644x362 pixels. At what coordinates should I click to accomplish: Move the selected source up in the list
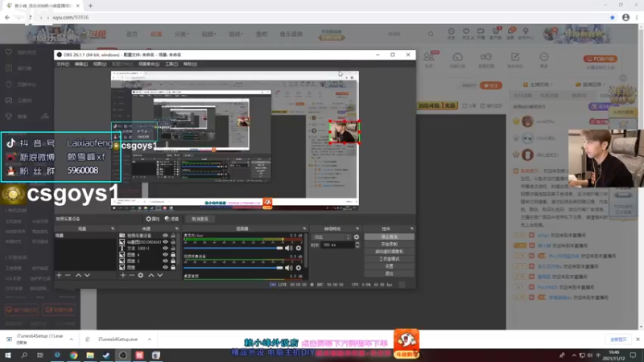151,275
